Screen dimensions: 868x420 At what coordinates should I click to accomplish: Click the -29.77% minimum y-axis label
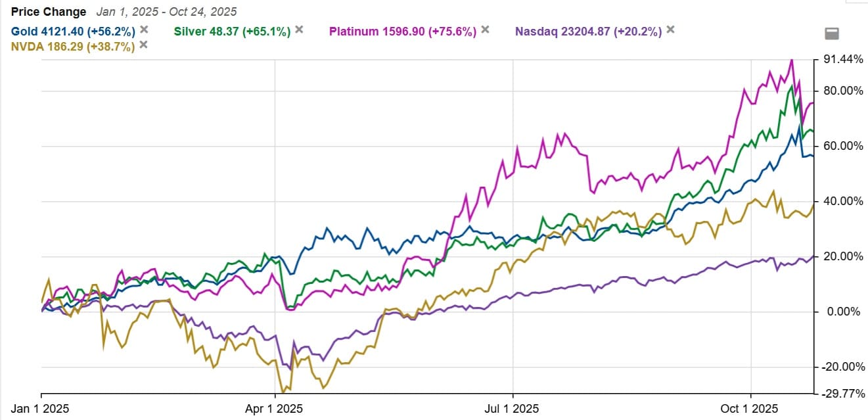842,394
